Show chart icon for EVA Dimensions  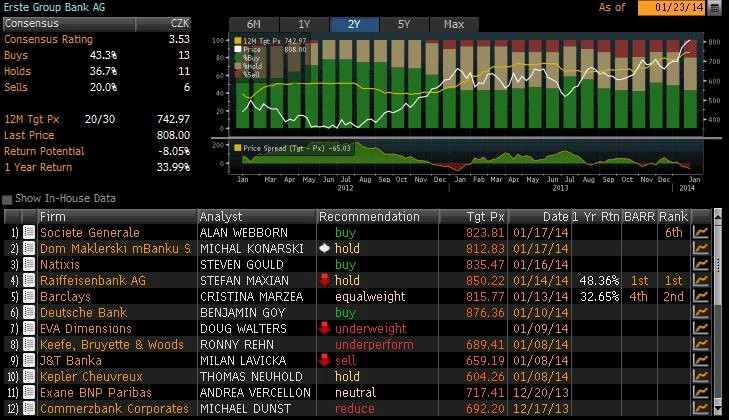click(x=701, y=328)
